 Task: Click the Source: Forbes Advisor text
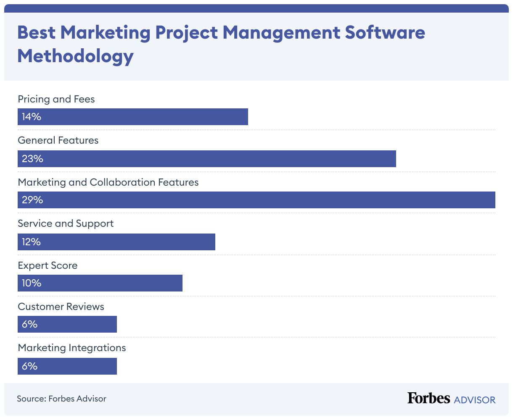[x=61, y=399]
